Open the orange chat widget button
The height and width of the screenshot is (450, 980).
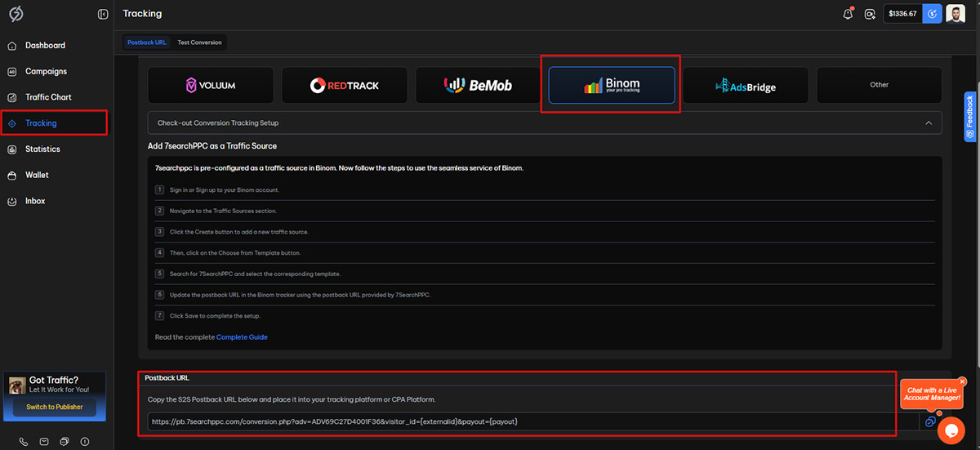pos(951,430)
